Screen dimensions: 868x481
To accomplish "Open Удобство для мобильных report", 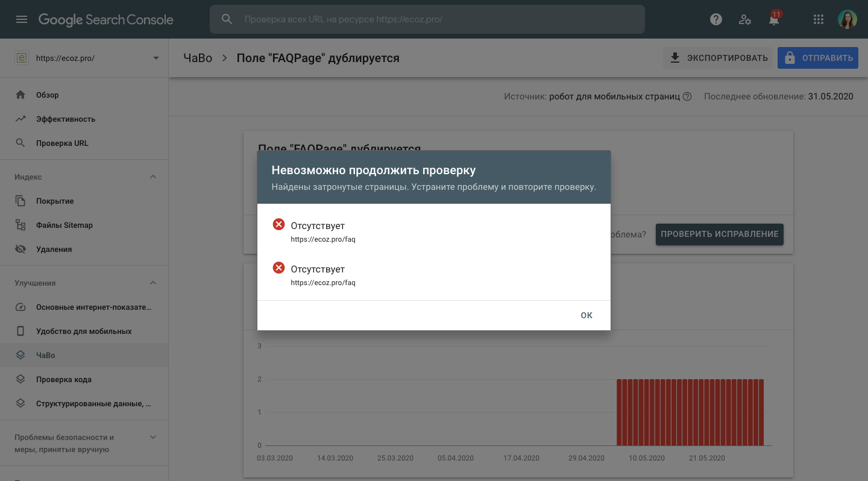I will coord(84,331).
